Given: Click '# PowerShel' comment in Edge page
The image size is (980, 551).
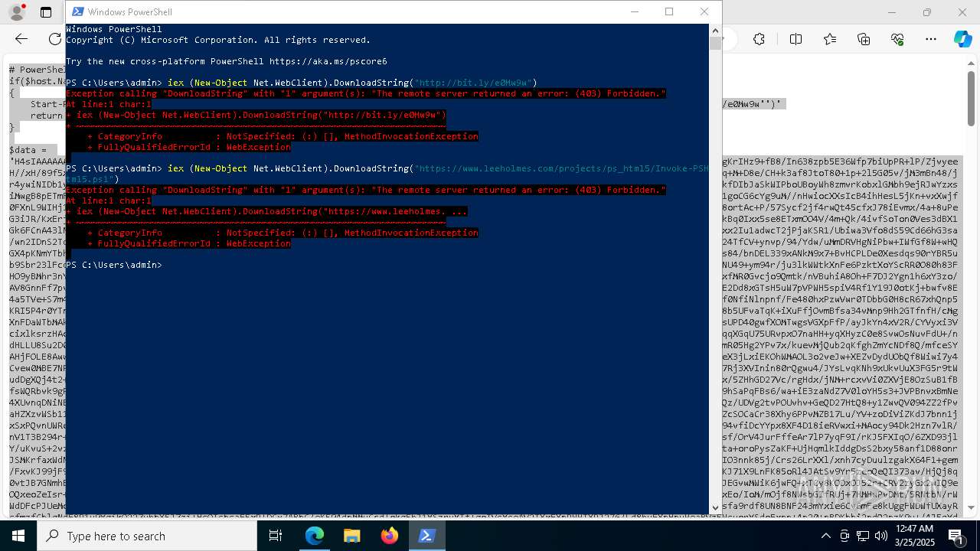Looking at the screenshot, I should [37, 70].
